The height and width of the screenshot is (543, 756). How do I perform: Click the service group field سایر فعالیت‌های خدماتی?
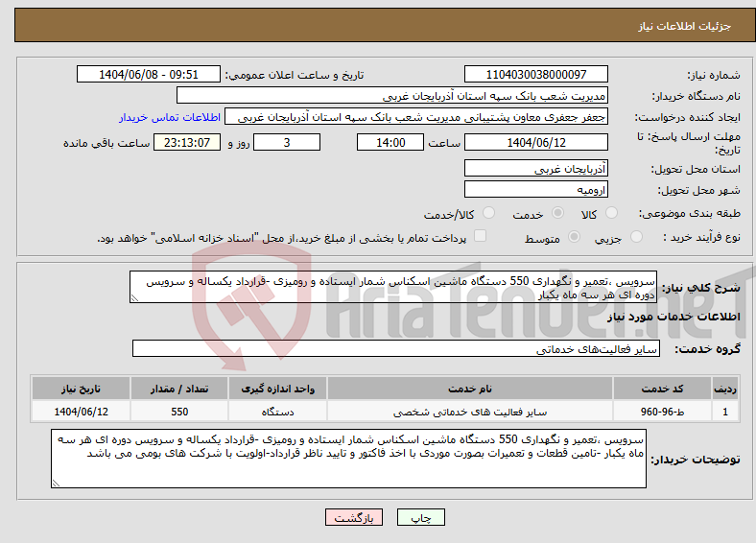396,348
